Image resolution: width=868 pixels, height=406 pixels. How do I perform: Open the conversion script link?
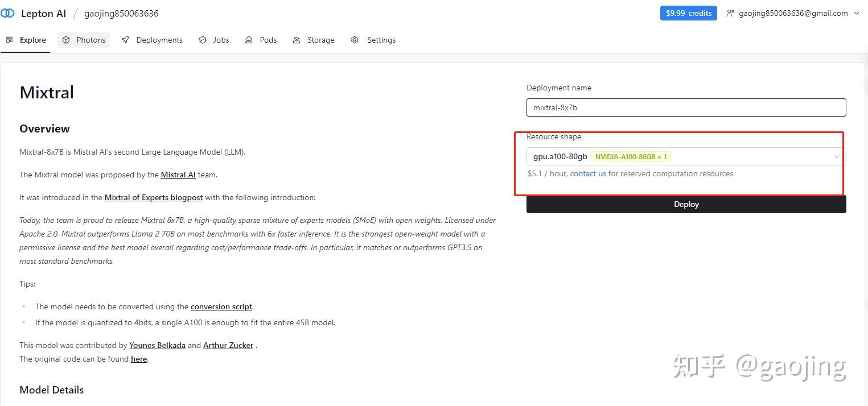[221, 306]
